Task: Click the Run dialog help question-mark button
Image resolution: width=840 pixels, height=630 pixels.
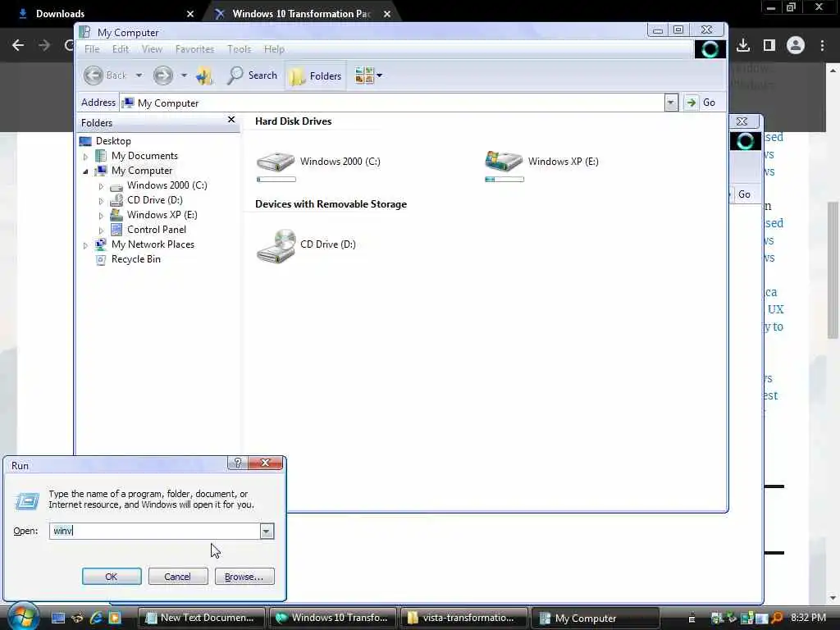Action: [x=238, y=463]
